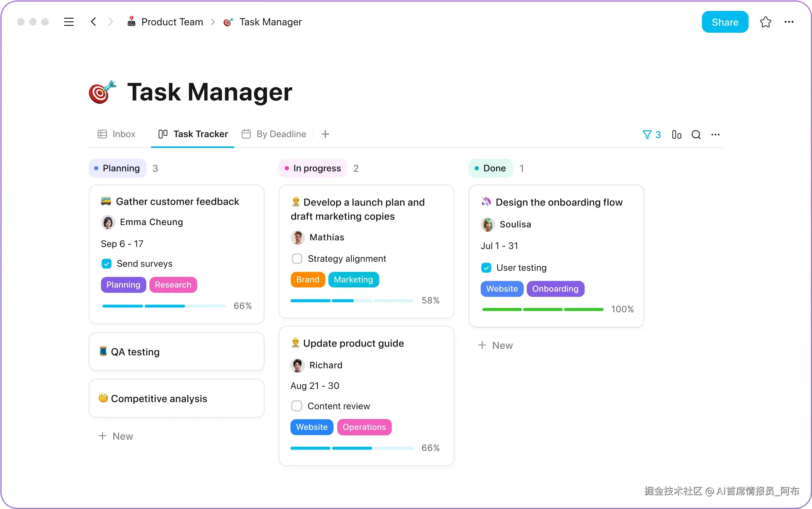The image size is (812, 509).
Task: Check the Strategy alignment checkbox
Action: (297, 259)
